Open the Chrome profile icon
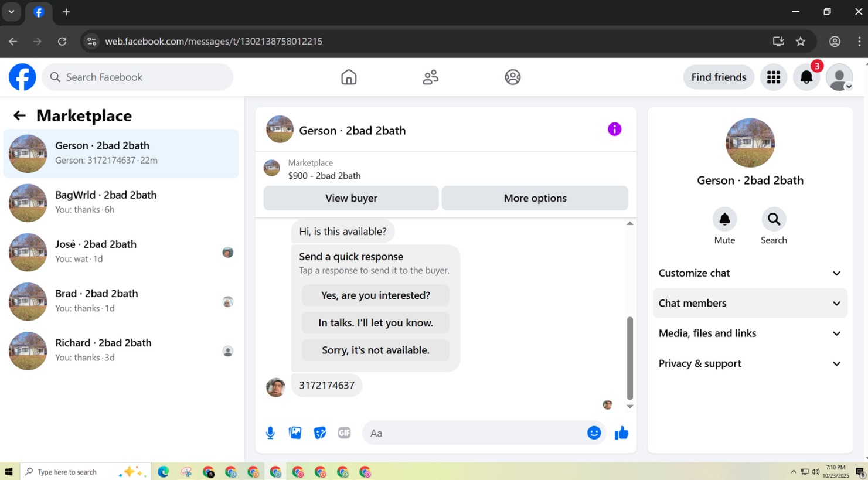The image size is (868, 480). (x=835, y=41)
